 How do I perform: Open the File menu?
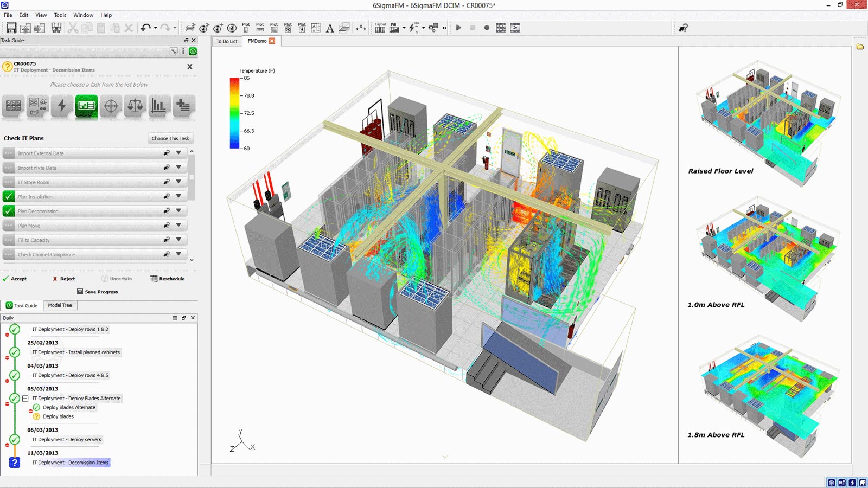click(x=8, y=15)
